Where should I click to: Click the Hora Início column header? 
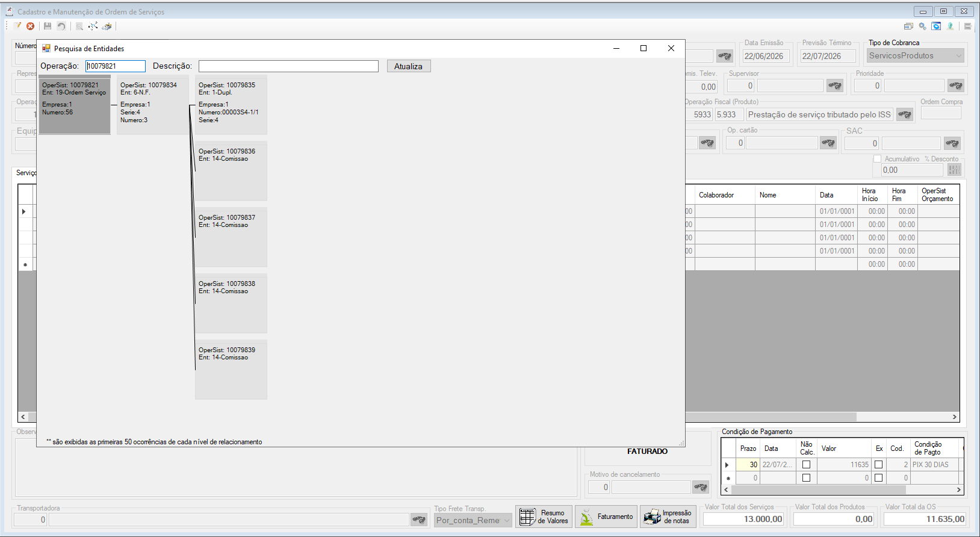pyautogui.click(x=872, y=195)
